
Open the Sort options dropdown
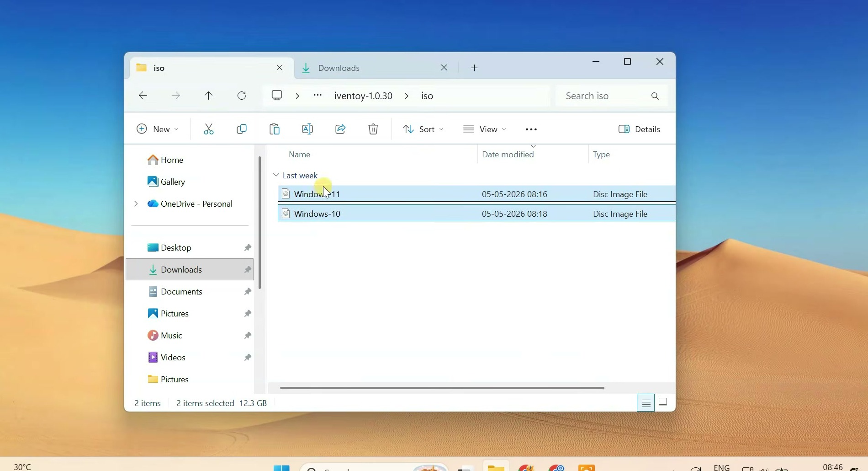click(423, 129)
